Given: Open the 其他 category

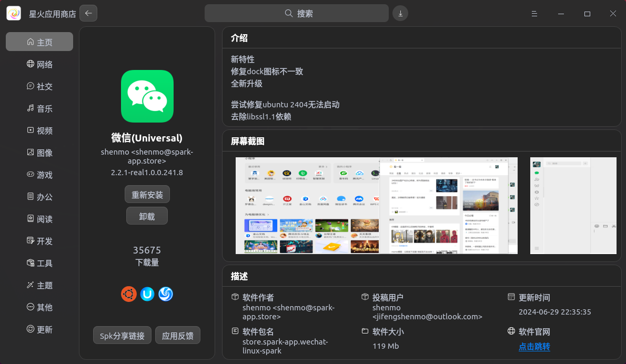Looking at the screenshot, I should point(39,307).
